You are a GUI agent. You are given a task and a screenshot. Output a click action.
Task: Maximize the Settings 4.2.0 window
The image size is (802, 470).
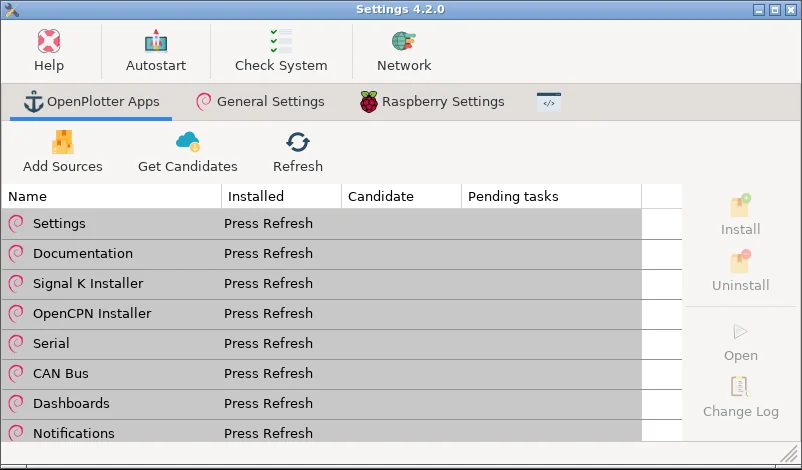[775, 10]
